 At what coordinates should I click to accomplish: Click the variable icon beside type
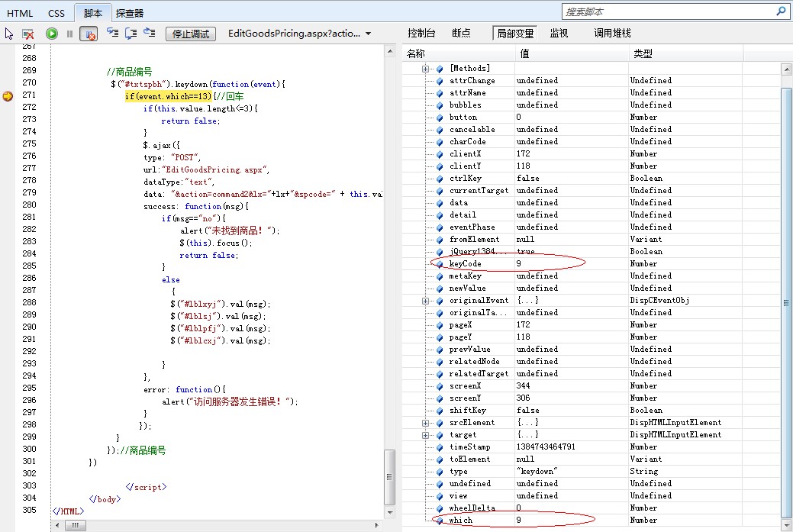click(440, 472)
